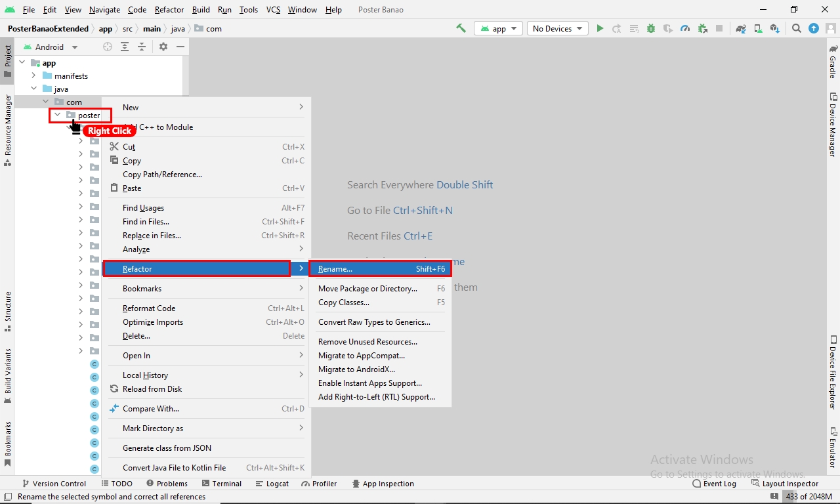This screenshot has width=840, height=504.
Task: Expand the manifests folder
Action: pos(34,75)
